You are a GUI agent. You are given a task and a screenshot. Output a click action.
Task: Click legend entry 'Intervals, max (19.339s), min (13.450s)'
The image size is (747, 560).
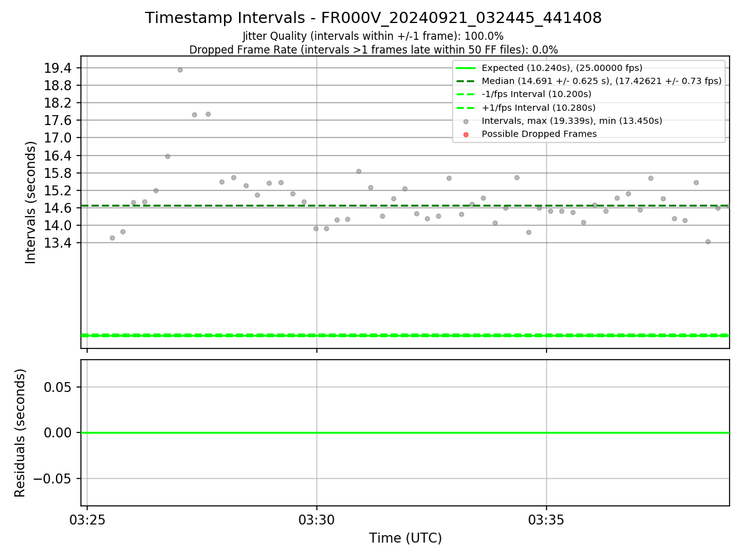(572, 121)
